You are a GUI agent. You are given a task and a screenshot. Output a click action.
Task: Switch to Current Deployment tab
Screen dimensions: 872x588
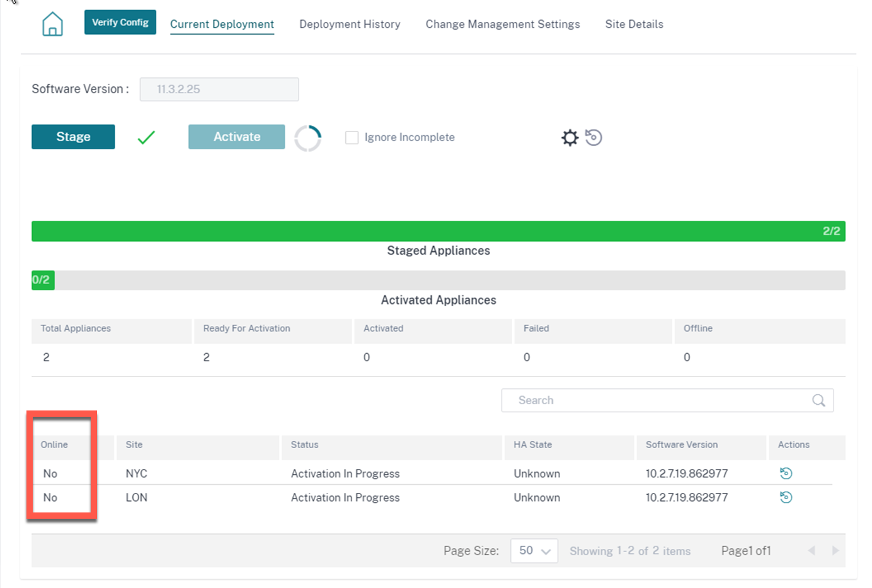pyautogui.click(x=222, y=24)
